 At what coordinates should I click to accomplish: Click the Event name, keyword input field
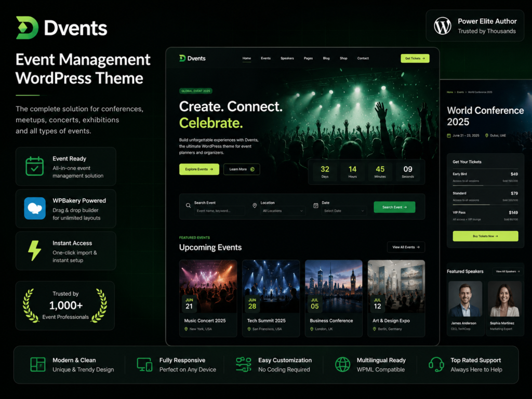tap(220, 211)
